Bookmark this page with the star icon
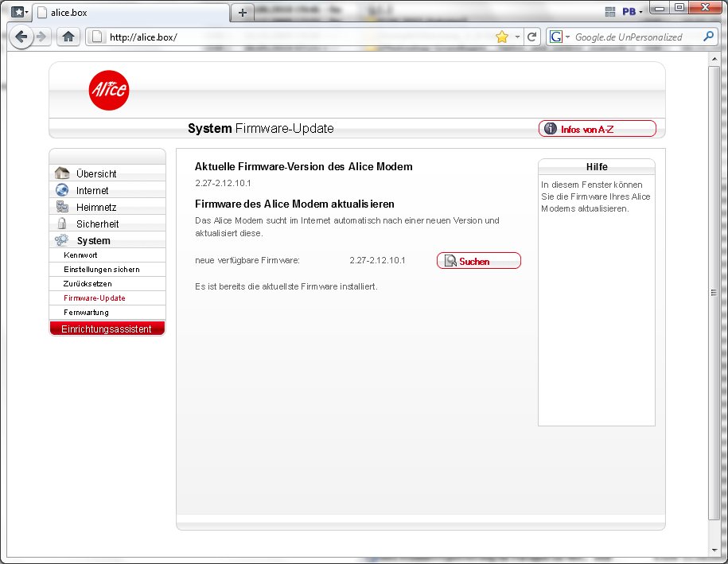 [x=502, y=37]
